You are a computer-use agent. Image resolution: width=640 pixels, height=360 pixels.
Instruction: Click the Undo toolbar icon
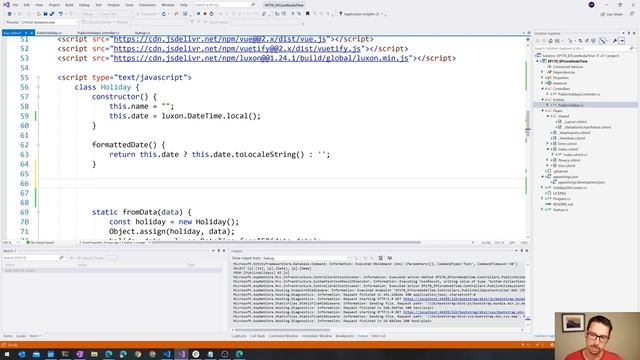click(60, 14)
